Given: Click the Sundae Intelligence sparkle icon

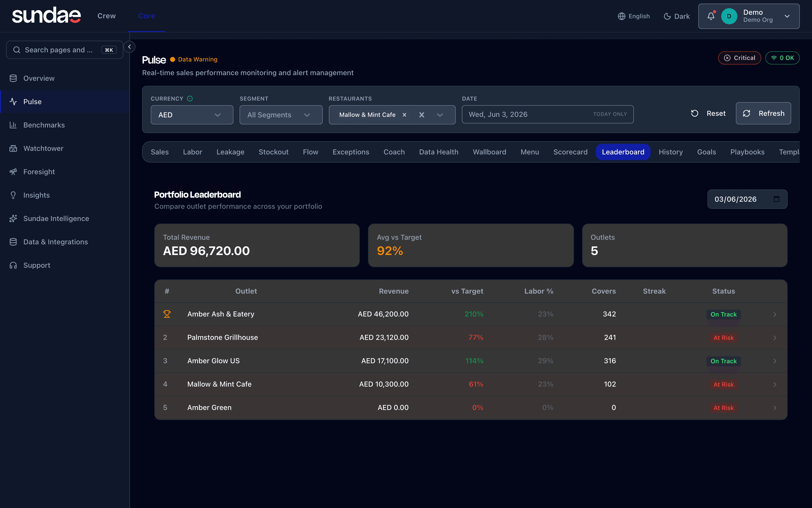Looking at the screenshot, I should [13, 218].
